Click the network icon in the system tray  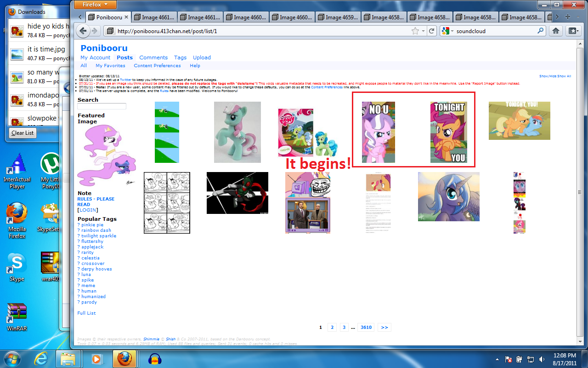click(531, 359)
